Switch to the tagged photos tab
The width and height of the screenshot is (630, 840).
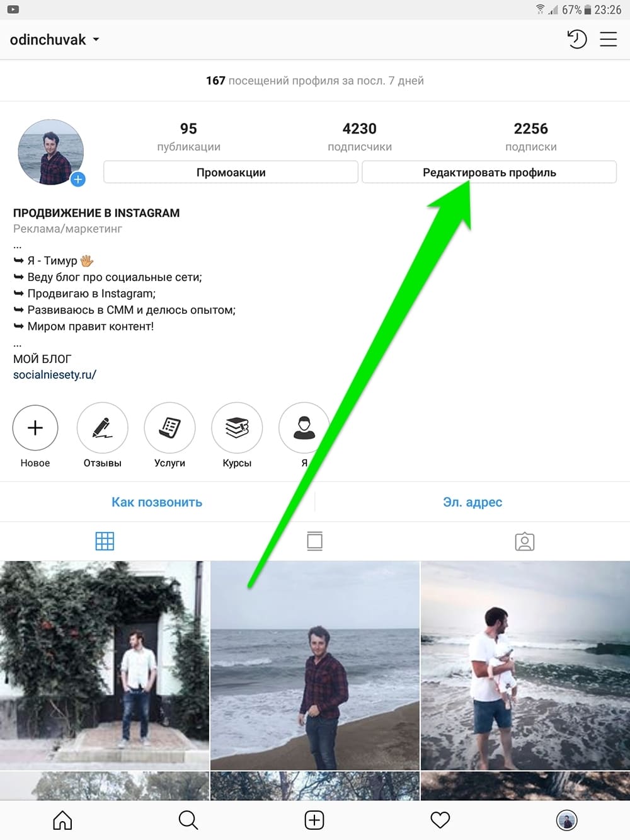coord(525,541)
